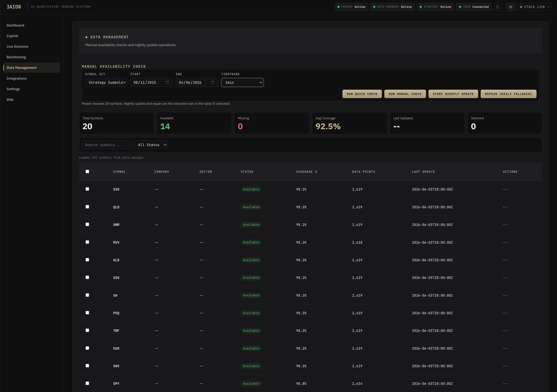Click the Last Update column header
The image size is (557, 392).
pyautogui.click(x=423, y=172)
